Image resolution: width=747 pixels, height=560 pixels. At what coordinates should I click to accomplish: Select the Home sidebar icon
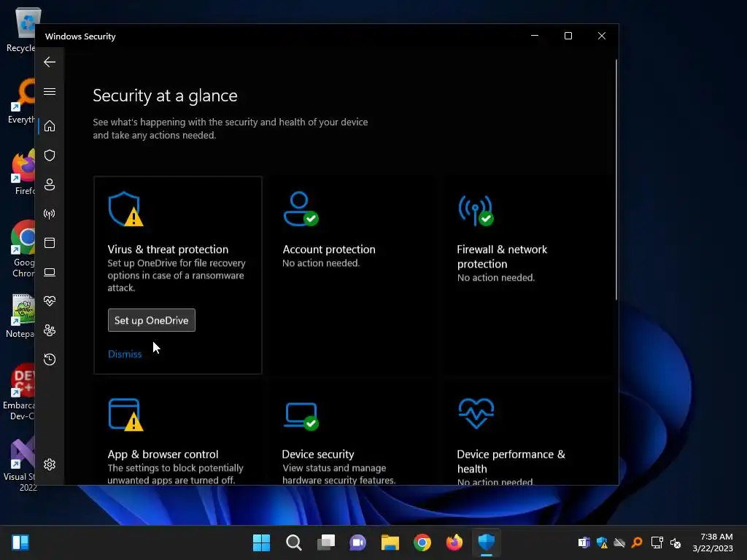tap(50, 125)
